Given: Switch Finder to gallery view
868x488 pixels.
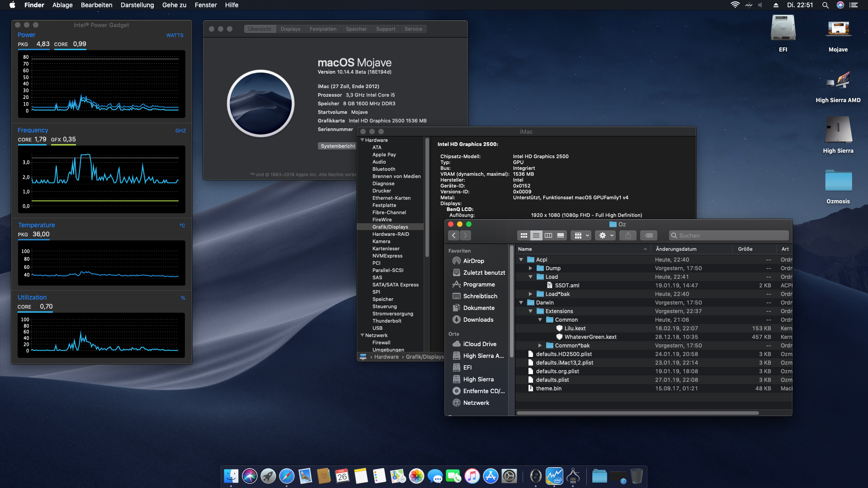Looking at the screenshot, I should [561, 235].
